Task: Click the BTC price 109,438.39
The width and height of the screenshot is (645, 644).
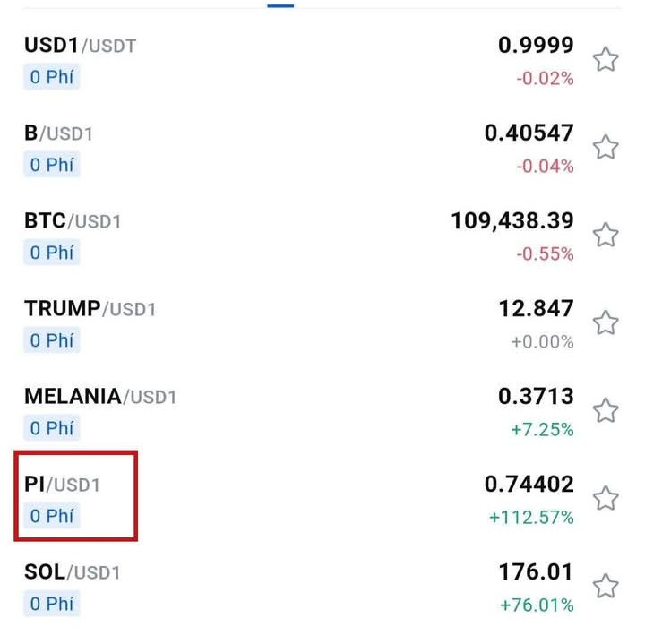Action: click(x=512, y=221)
